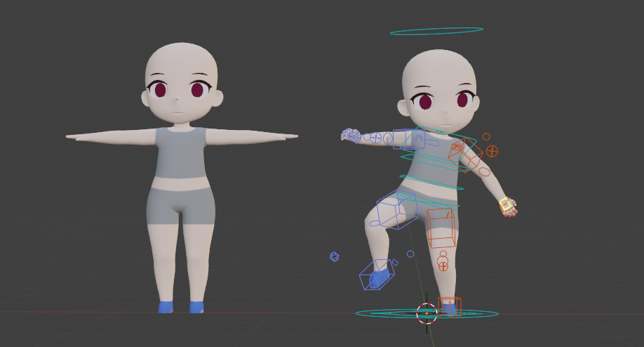Select the yellow highlighted hand control

[x=505, y=204]
